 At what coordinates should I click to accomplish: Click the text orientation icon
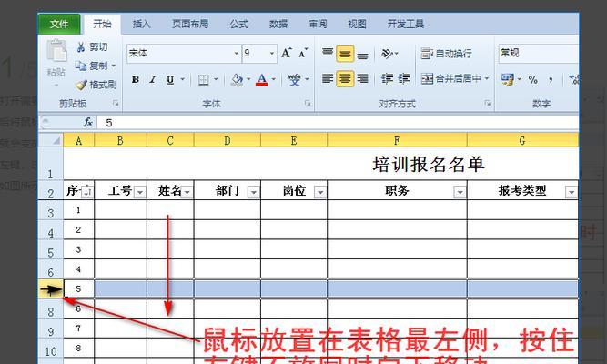(387, 53)
